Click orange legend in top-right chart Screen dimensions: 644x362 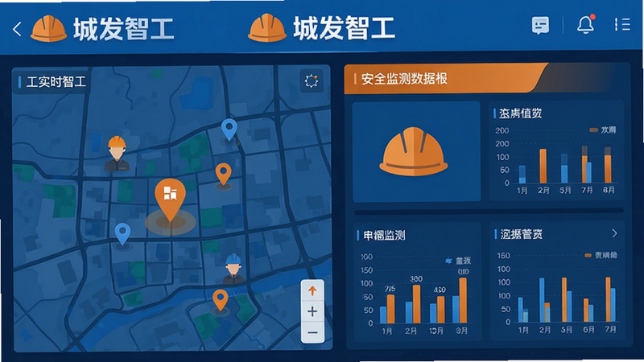[602, 130]
